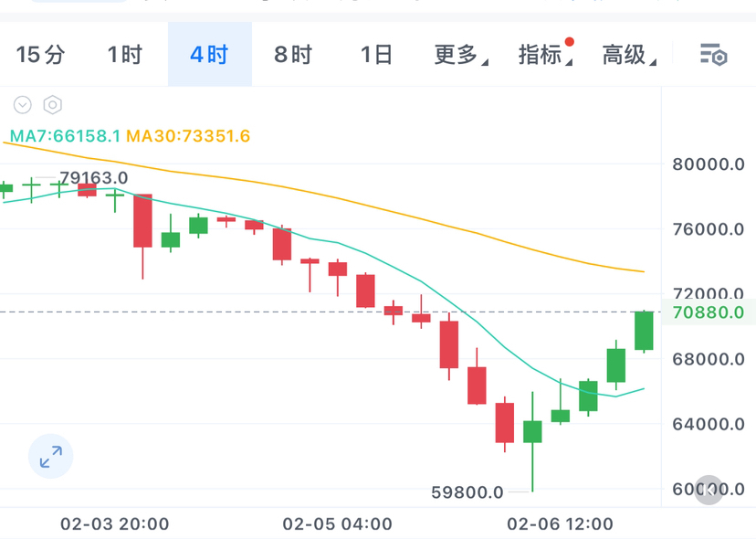Image resolution: width=756 pixels, height=539 pixels.
Task: Open the 指标 indicators dropdown
Action: [545, 55]
